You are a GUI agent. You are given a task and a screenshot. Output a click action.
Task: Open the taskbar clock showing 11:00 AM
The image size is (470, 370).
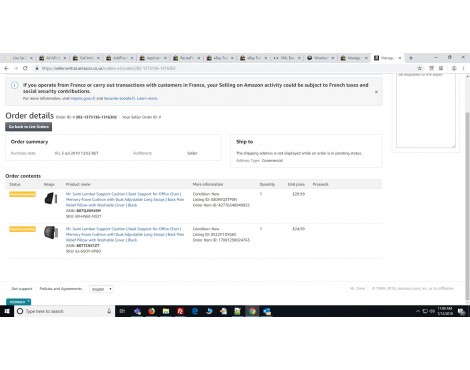pyautogui.click(x=445, y=311)
